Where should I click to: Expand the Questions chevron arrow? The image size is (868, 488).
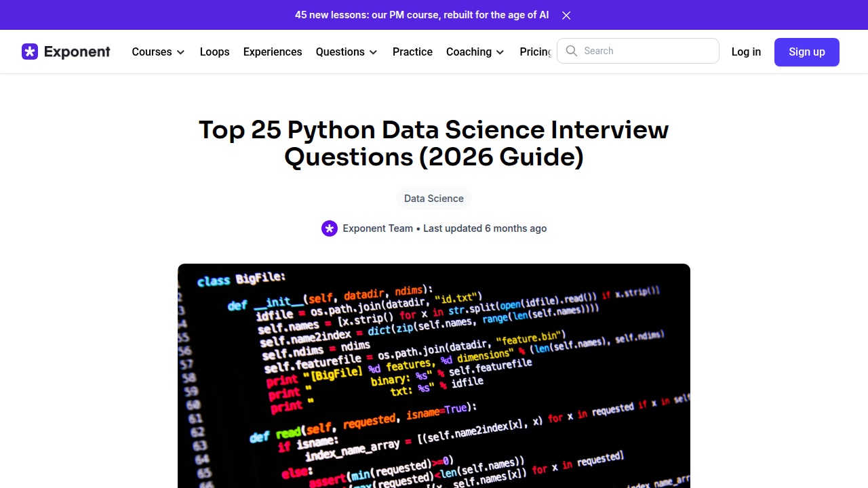pyautogui.click(x=373, y=52)
